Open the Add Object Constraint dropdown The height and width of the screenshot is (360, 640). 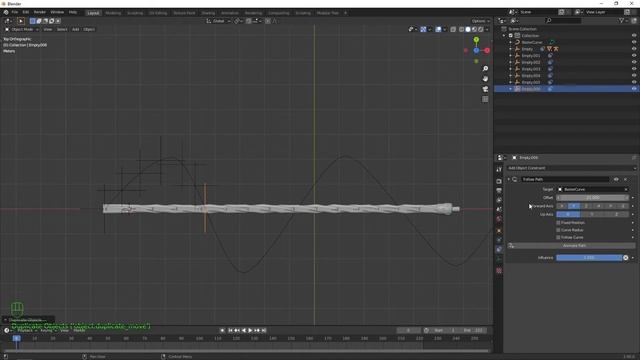click(571, 168)
